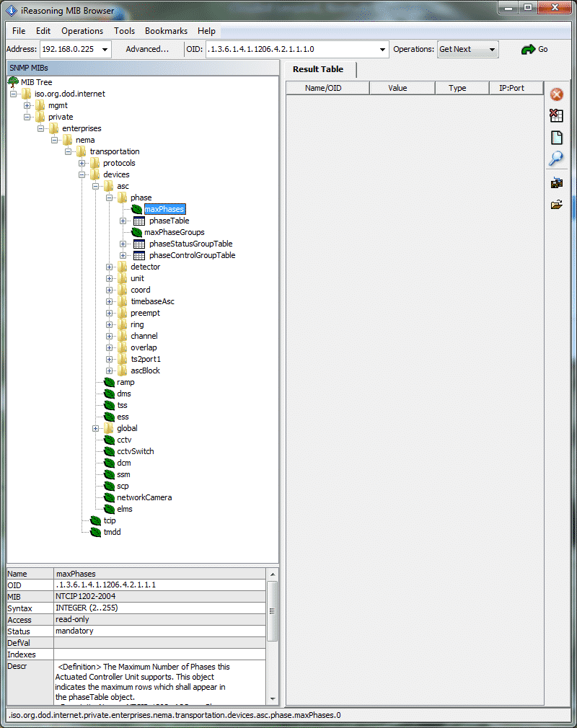Switch to the Result Table tab
Viewport: 577px width, 728px height.
coord(318,69)
